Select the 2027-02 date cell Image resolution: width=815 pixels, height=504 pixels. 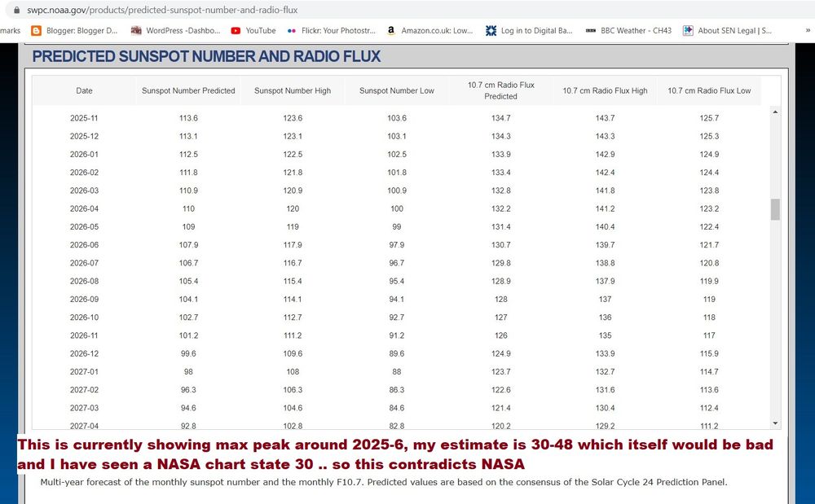point(84,390)
